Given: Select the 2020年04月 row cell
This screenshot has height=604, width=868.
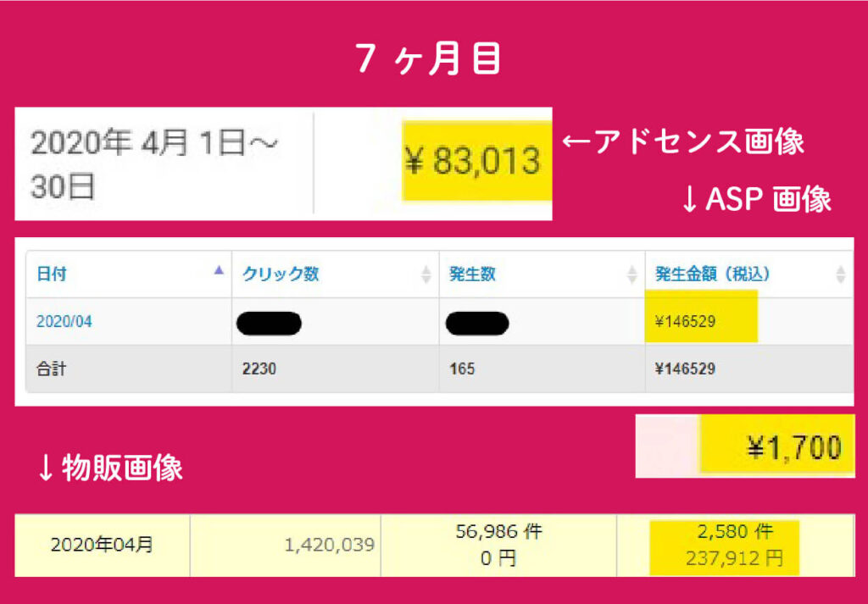Looking at the screenshot, I should (102, 546).
